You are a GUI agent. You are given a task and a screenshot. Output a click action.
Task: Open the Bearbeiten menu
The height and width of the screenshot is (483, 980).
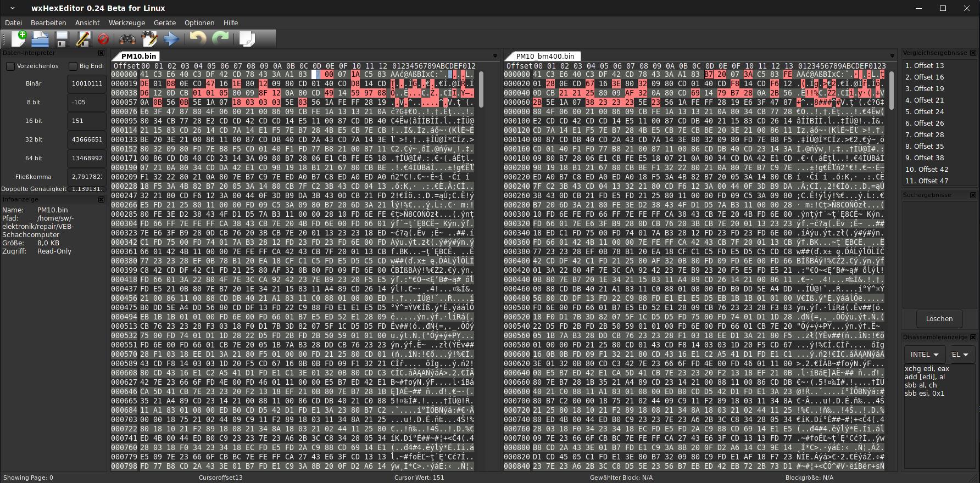click(x=48, y=23)
